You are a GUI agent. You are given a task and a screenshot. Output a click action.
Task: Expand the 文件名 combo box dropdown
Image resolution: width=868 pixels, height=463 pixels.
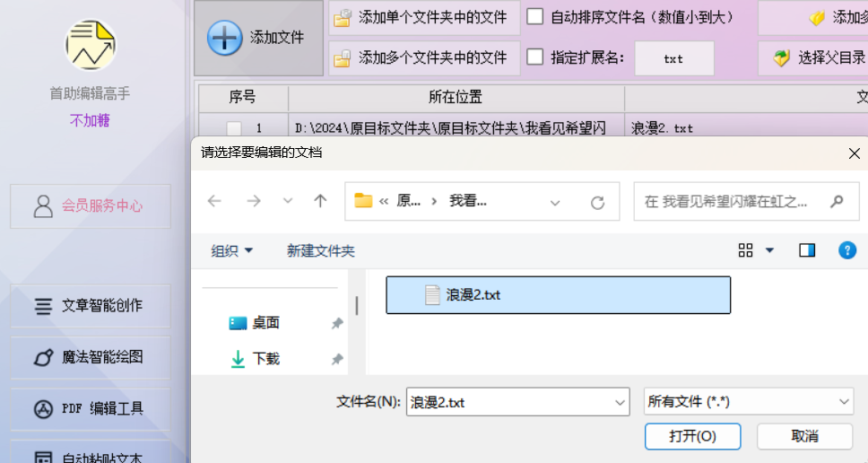pyautogui.click(x=620, y=402)
